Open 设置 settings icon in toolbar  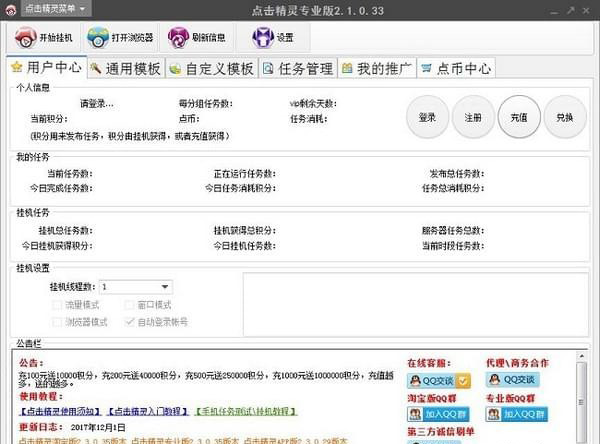pyautogui.click(x=272, y=38)
